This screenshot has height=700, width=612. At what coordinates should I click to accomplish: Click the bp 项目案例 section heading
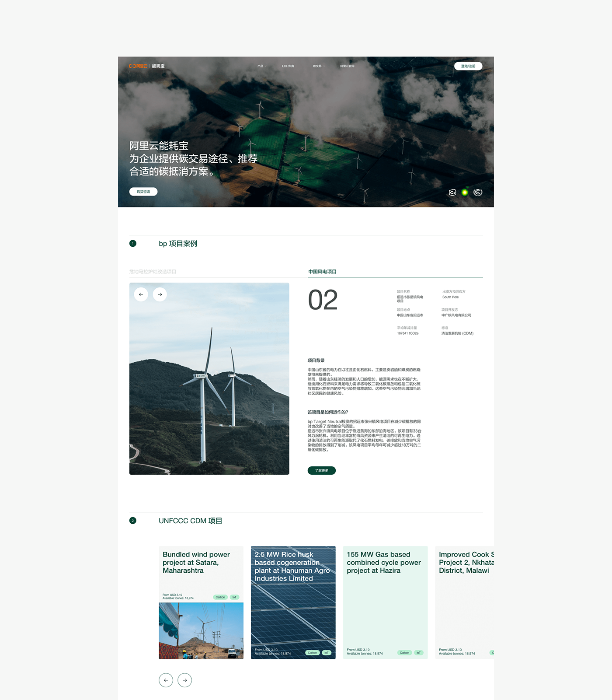point(178,244)
